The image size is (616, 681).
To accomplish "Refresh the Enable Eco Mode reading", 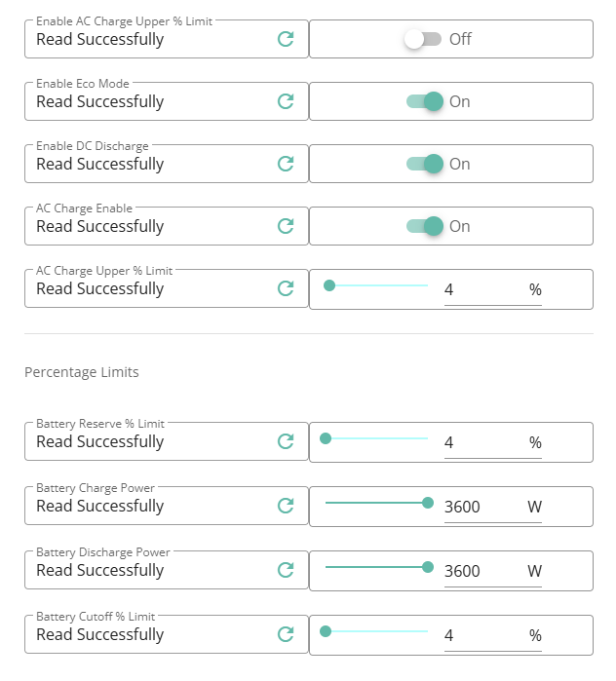I will pos(286,101).
